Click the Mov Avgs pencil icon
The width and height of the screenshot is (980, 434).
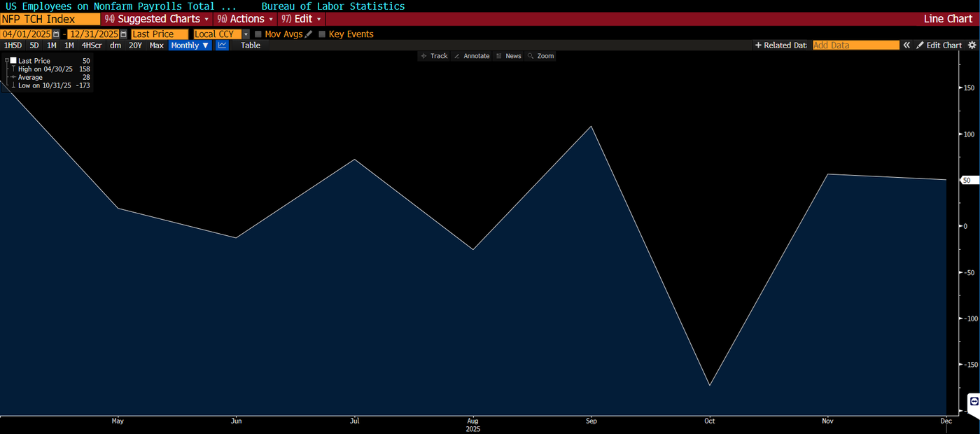coord(309,34)
